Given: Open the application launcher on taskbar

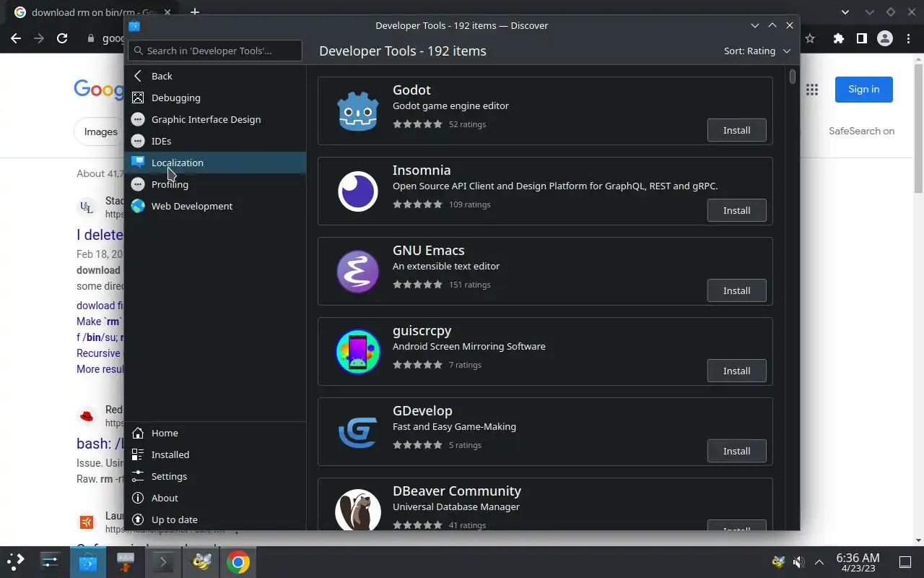Looking at the screenshot, I should point(16,561).
